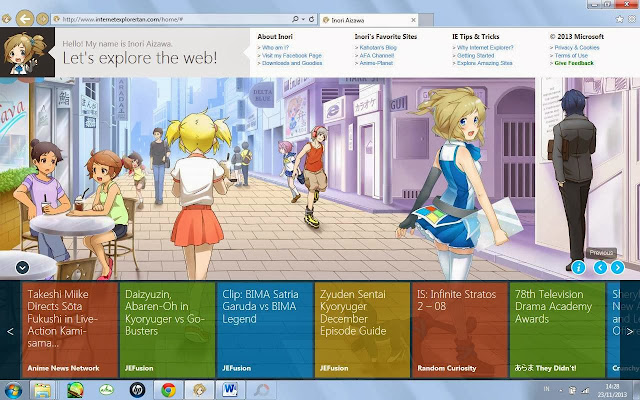The image size is (640, 400).
Task: Go back with the browser Back arrow
Action: 25,18
